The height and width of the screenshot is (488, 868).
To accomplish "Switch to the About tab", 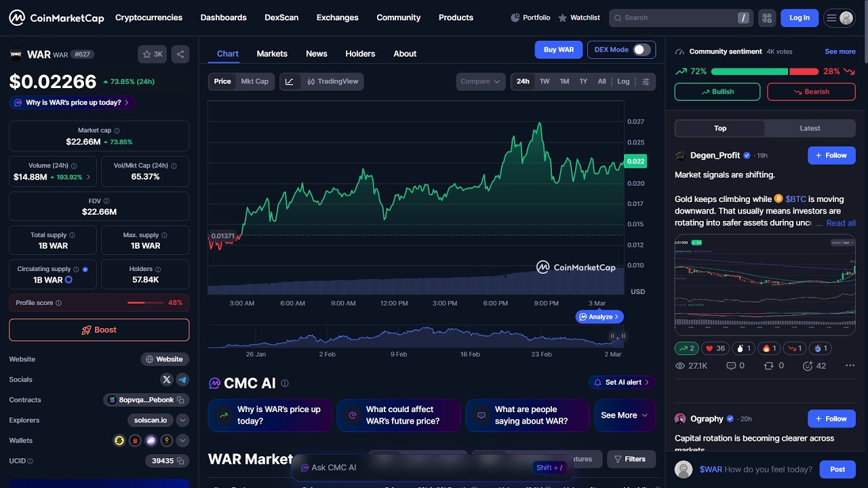I will [x=405, y=54].
